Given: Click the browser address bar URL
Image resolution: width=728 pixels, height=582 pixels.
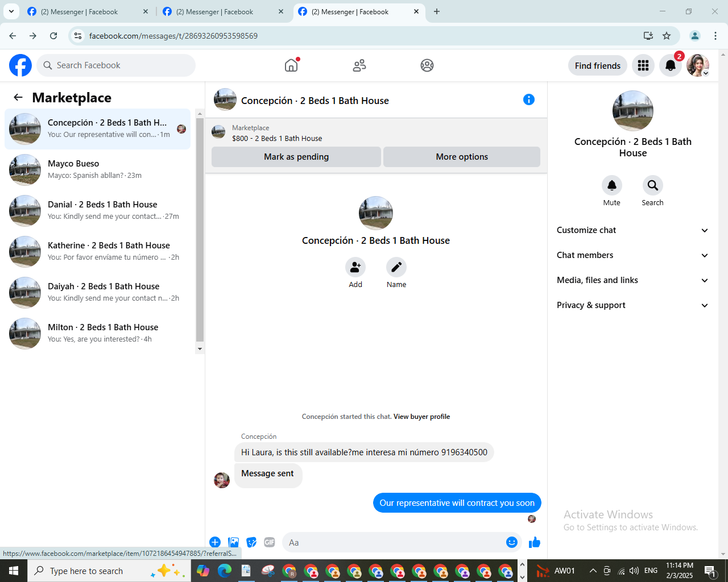Looking at the screenshot, I should (173, 36).
